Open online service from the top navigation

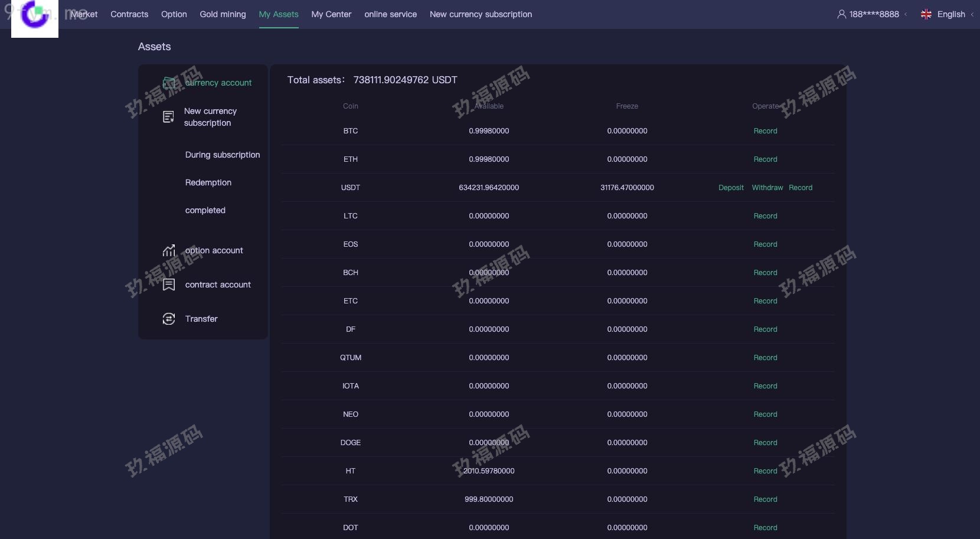pos(390,14)
